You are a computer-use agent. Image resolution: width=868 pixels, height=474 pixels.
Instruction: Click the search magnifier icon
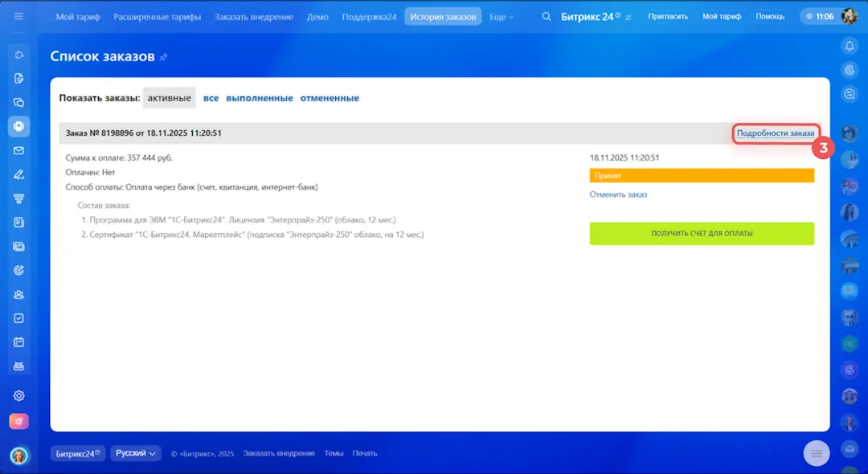pos(547,16)
